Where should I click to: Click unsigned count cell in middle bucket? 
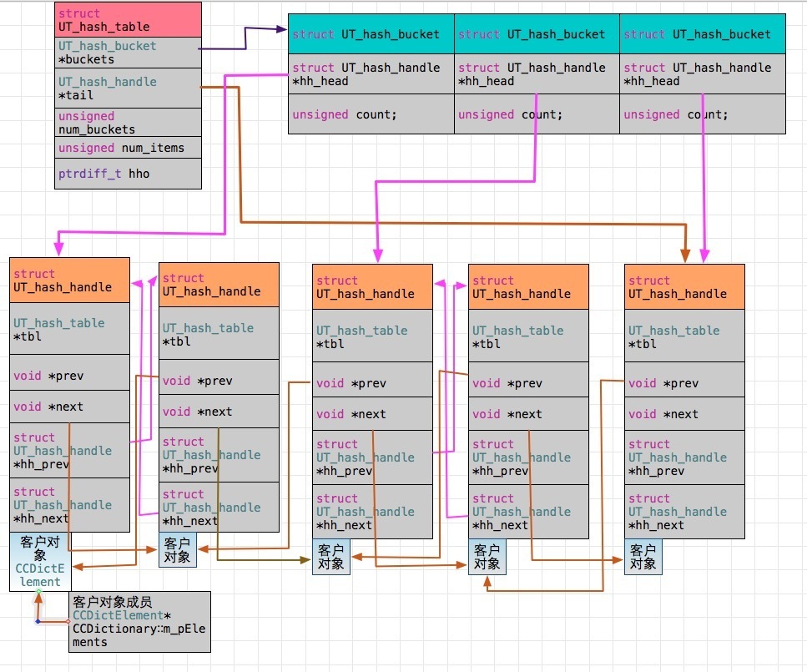537,114
